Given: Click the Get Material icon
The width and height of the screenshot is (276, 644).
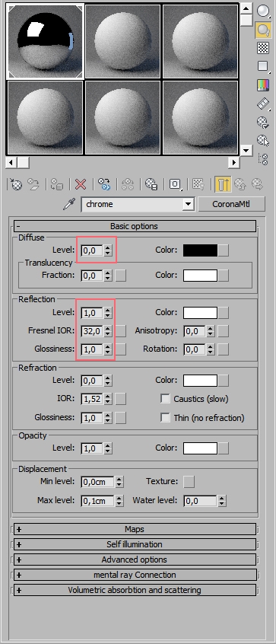Looking at the screenshot, I should (x=16, y=184).
